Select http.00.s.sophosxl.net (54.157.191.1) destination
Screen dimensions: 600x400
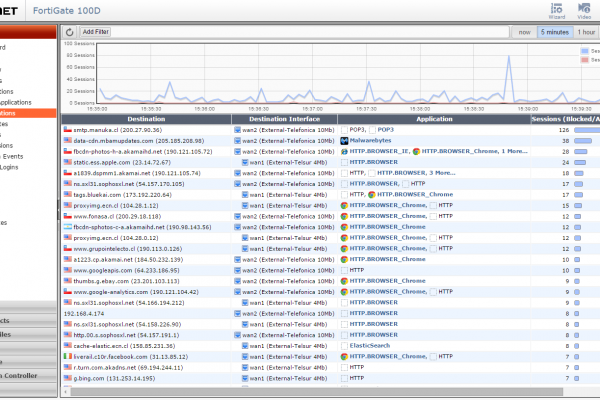(x=126, y=335)
